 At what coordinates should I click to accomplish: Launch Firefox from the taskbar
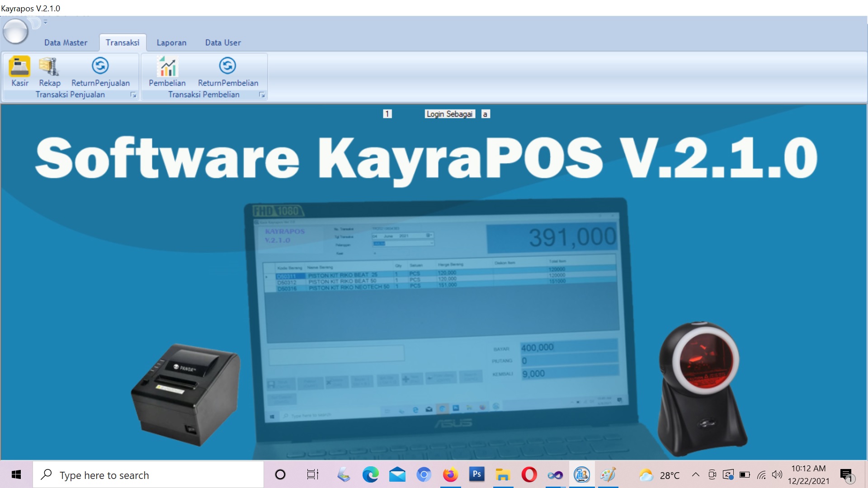click(450, 474)
